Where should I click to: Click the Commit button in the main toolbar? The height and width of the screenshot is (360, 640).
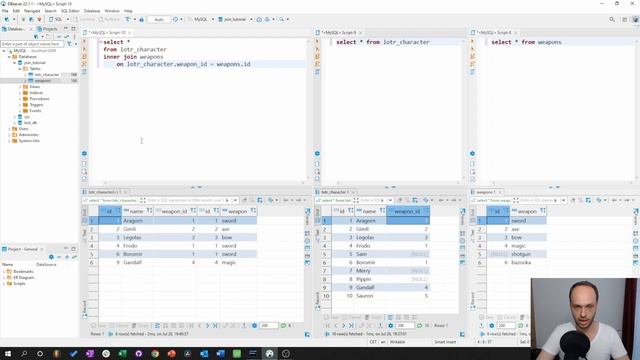84,19
